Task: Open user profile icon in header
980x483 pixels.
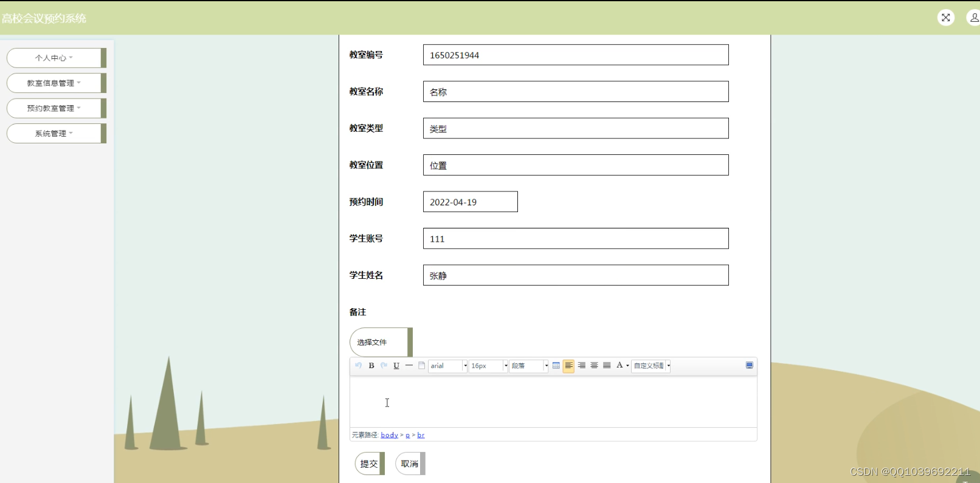Action: pos(974,18)
